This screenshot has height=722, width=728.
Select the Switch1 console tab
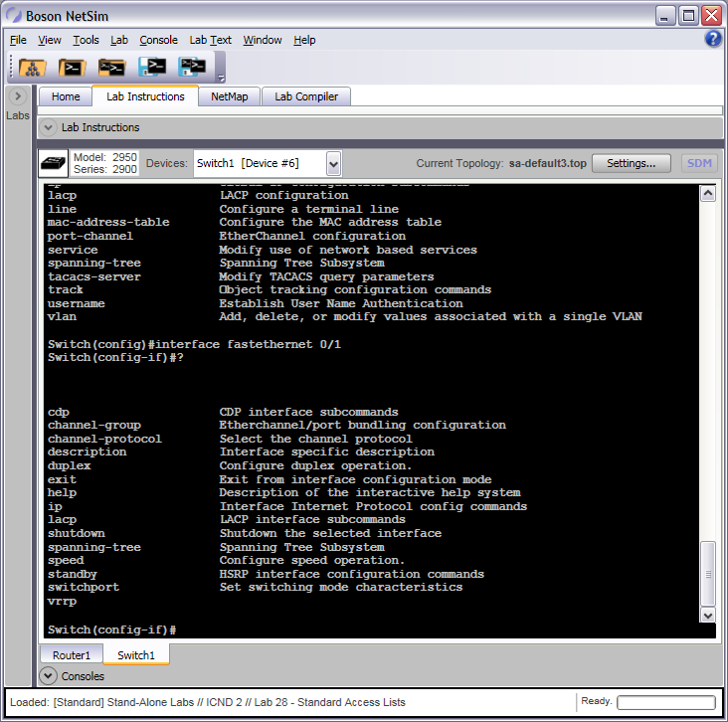136,654
